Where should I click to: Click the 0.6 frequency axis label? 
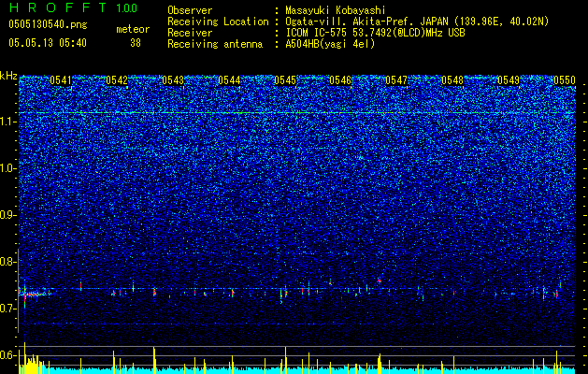point(8,355)
